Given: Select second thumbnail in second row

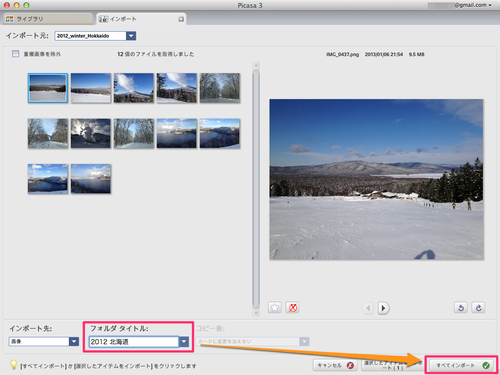Looking at the screenshot, I should point(91,133).
